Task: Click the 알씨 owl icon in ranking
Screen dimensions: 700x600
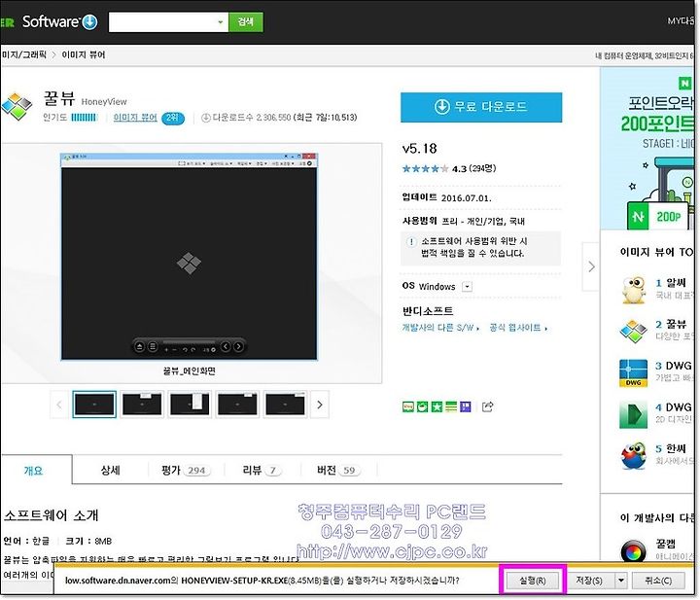Action: coord(634,289)
